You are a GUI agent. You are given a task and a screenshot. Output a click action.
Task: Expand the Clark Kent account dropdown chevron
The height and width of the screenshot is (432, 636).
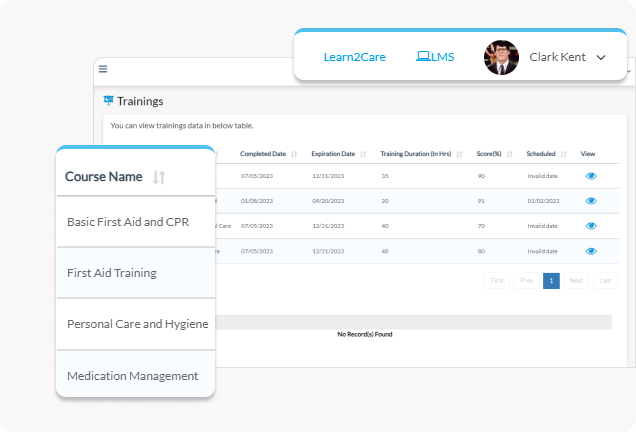[x=601, y=58]
